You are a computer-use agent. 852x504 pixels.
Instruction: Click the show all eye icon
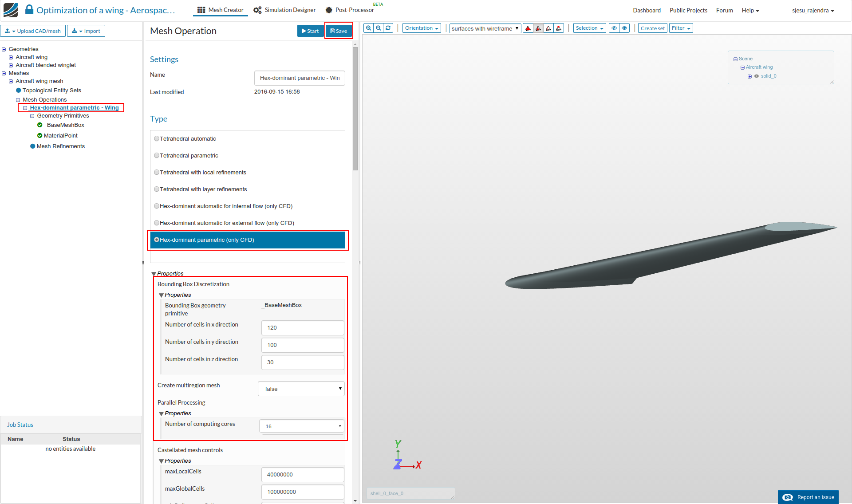624,28
